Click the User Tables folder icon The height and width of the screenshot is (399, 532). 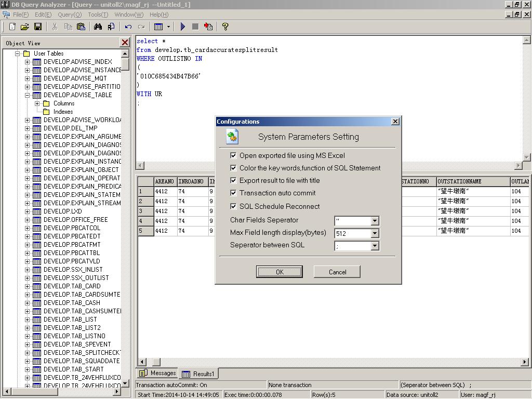[26, 54]
